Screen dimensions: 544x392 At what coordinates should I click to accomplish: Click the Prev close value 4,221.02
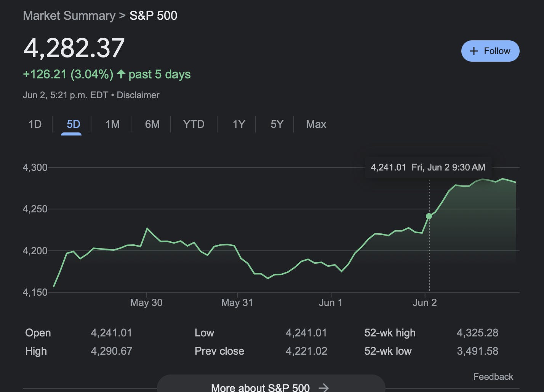pyautogui.click(x=306, y=351)
